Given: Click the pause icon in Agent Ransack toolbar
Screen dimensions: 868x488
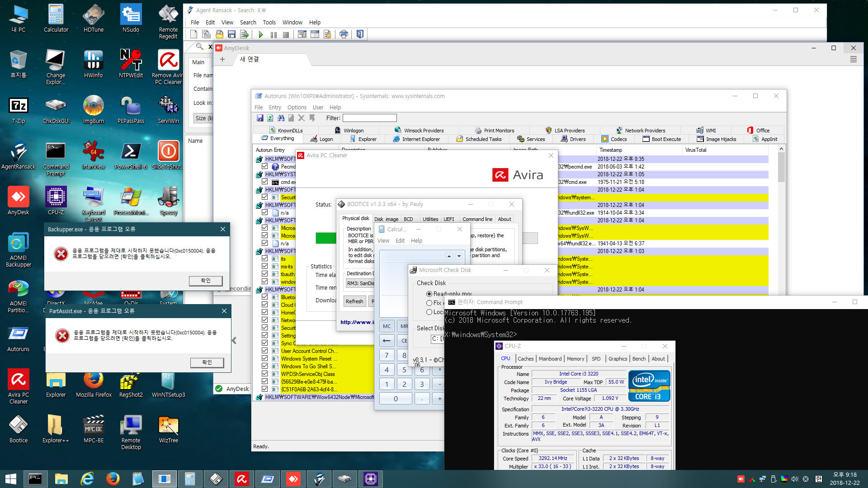Looking at the screenshot, I should pyautogui.click(x=274, y=34).
